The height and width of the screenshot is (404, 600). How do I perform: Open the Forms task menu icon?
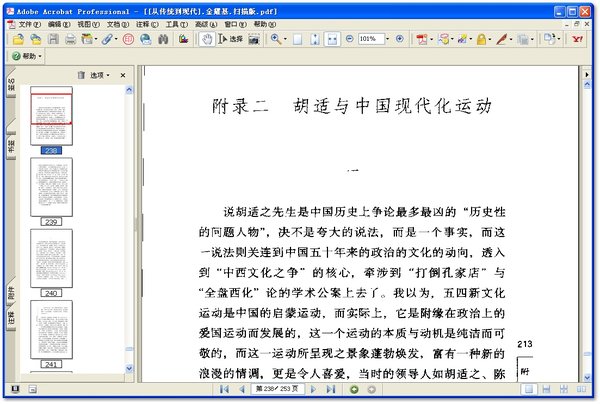tap(523, 39)
